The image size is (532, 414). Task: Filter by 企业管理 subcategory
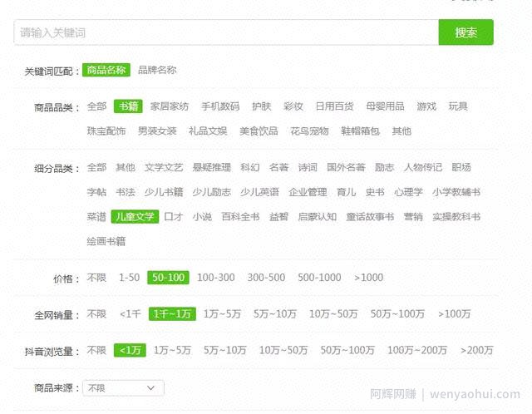pyautogui.click(x=308, y=192)
